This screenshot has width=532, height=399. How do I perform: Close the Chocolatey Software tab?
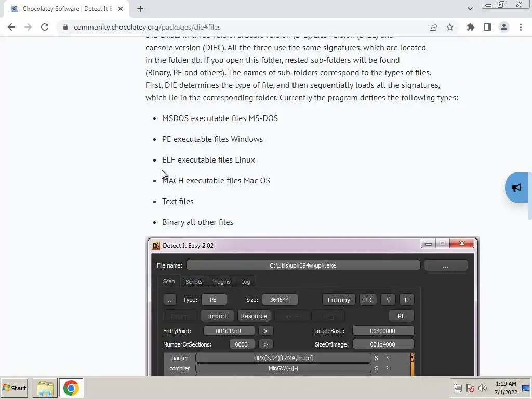click(121, 9)
